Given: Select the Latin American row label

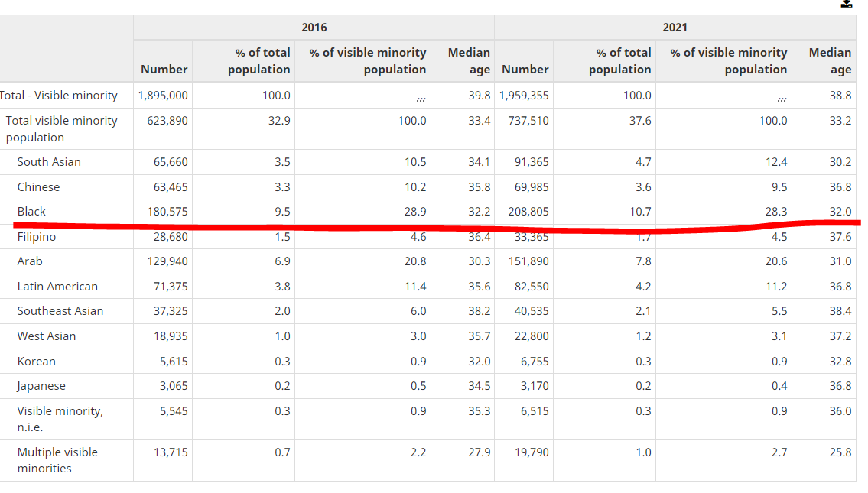Looking at the screenshot, I should pos(57,287).
